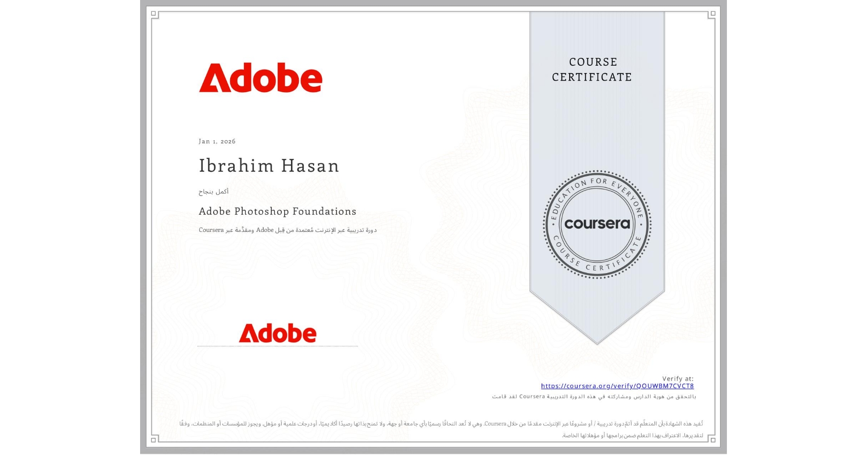Click the Arabic line mentioning Adobe and Coursera
Screen dimensions: 868x455
coord(288,229)
